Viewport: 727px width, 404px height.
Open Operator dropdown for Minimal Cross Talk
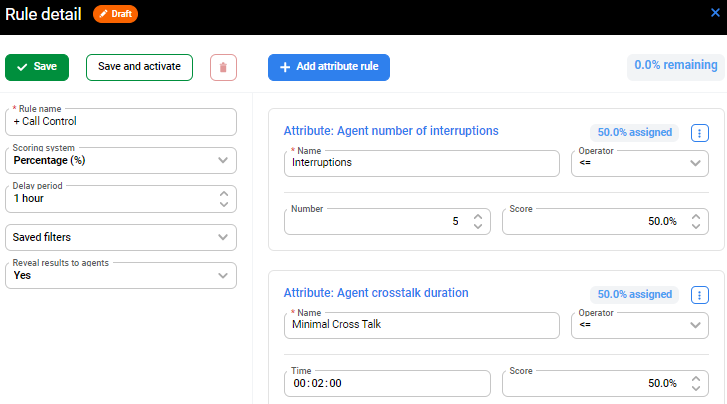click(x=639, y=325)
